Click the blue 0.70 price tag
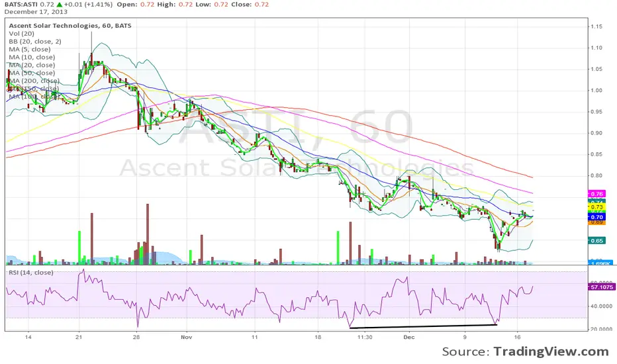Image resolution: width=617 pixels, height=364 pixels. [597, 217]
